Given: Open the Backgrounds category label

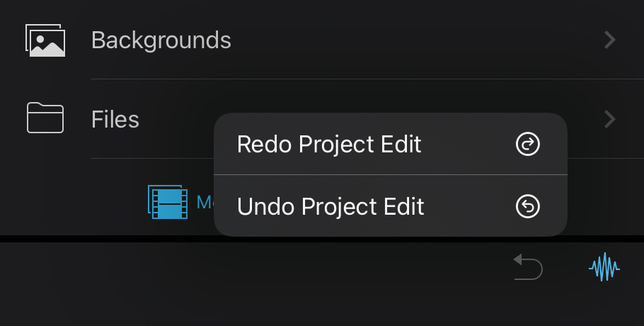Looking at the screenshot, I should click(x=161, y=40).
